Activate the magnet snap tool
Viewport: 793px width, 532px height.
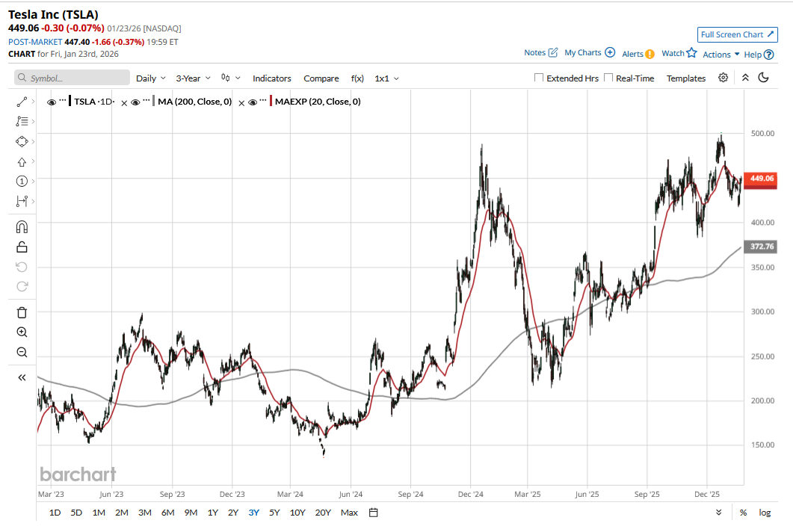tap(22, 227)
